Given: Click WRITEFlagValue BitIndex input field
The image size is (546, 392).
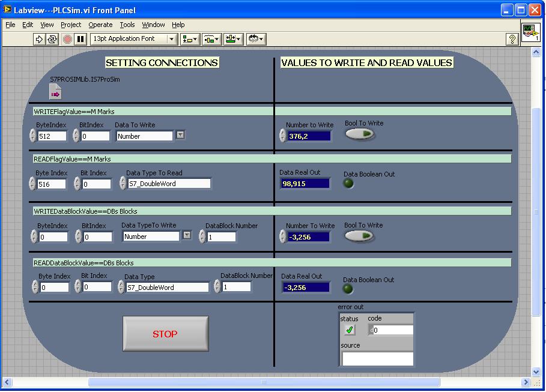Looking at the screenshot, I should pos(95,136).
